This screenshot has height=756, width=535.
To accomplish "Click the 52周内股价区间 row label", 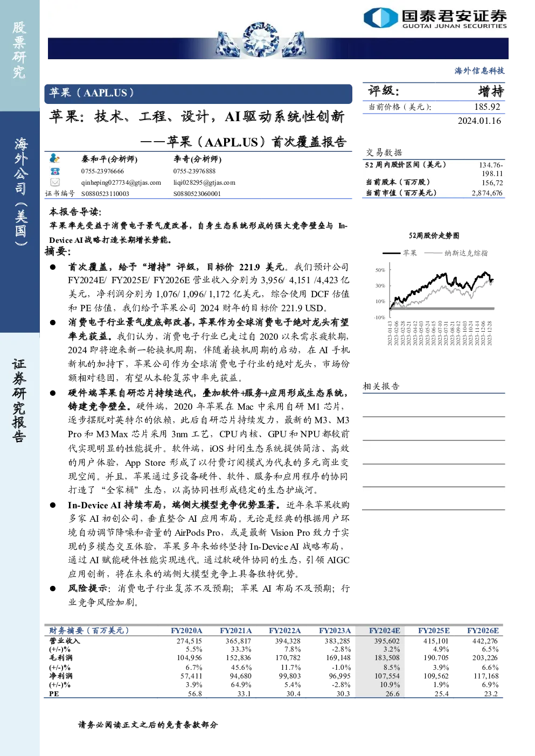I will 406,165.
